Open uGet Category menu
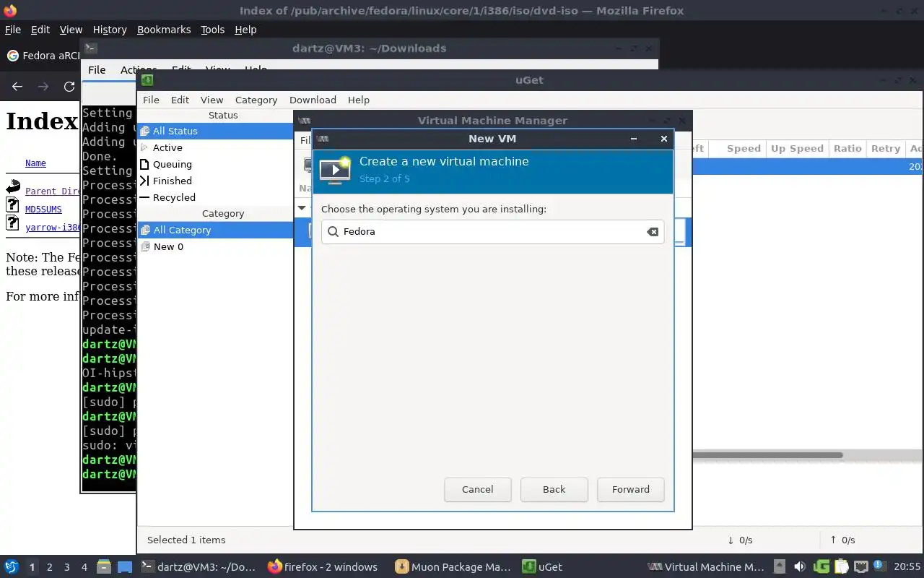Viewport: 924px width, 578px height. pyautogui.click(x=256, y=100)
